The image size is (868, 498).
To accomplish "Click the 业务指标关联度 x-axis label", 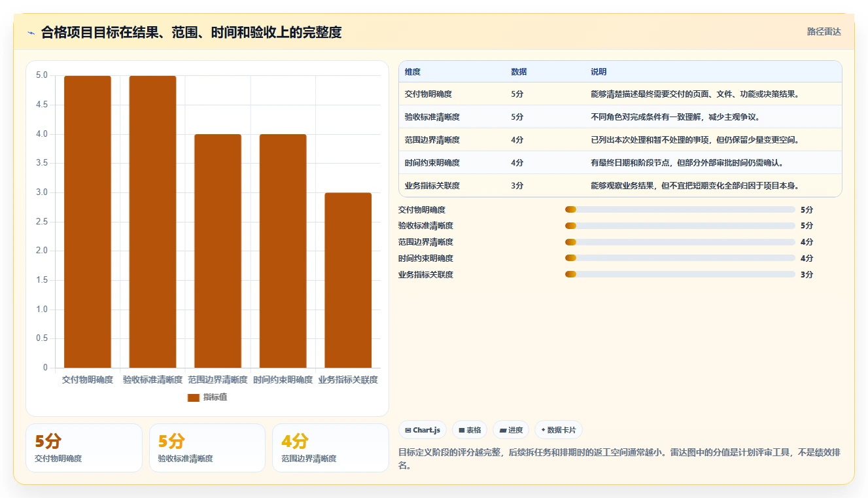I will tap(348, 380).
